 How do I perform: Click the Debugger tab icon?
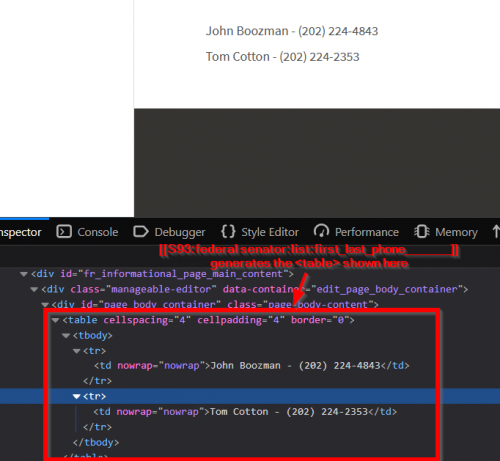pos(141,232)
